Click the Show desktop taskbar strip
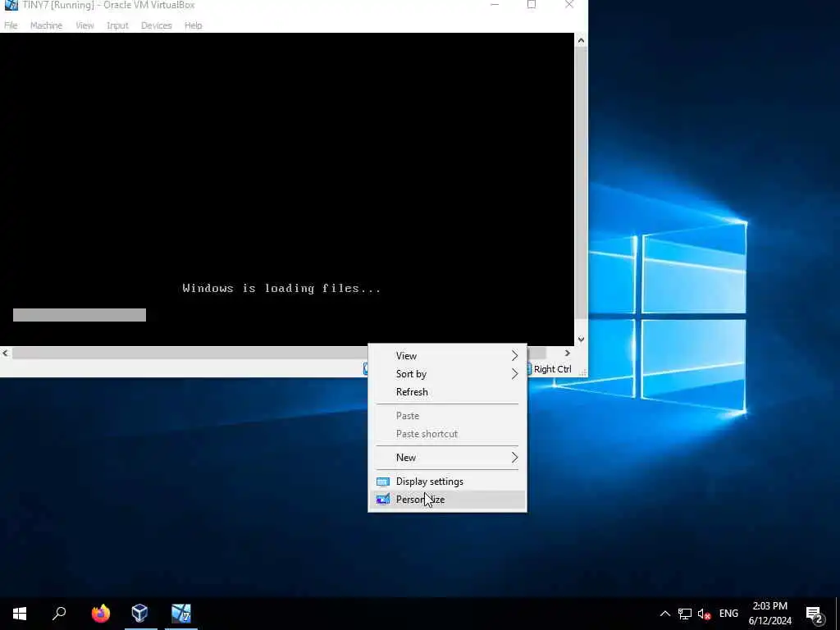The image size is (840, 630). point(838,614)
